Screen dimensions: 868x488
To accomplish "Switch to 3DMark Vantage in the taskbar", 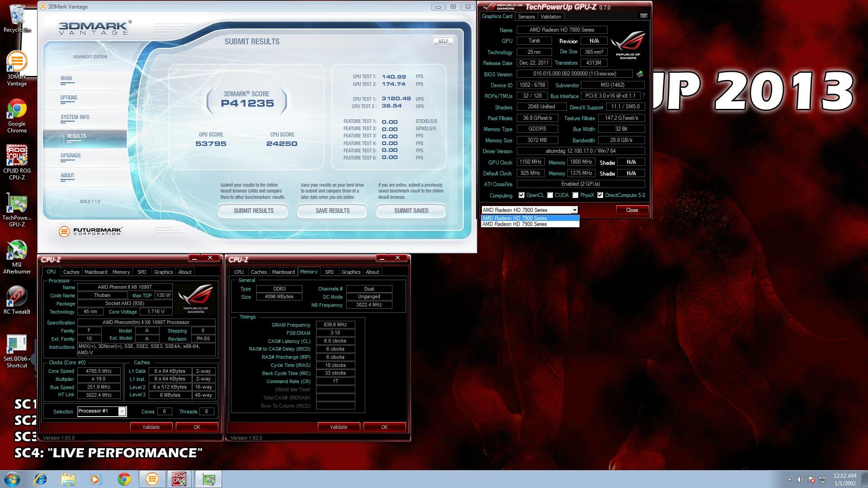I will click(152, 479).
